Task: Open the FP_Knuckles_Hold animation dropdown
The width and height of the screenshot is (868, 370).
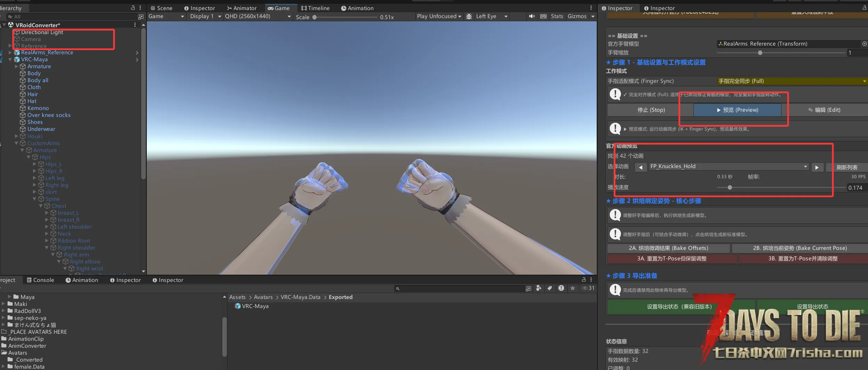Action: 728,166
